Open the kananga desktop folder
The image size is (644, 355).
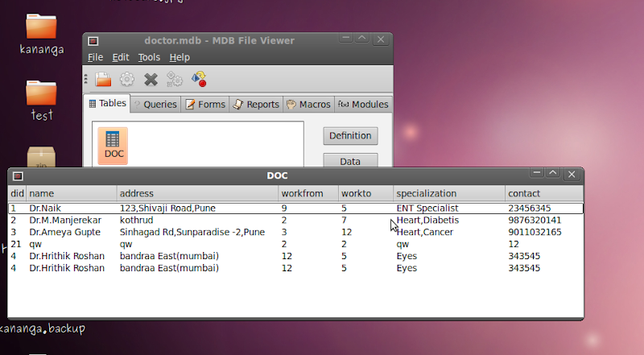(42, 34)
